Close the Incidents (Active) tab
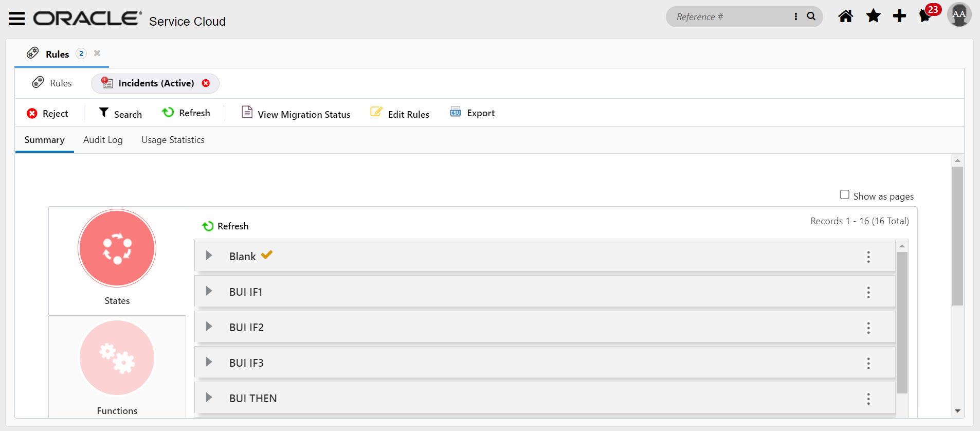 [x=206, y=83]
